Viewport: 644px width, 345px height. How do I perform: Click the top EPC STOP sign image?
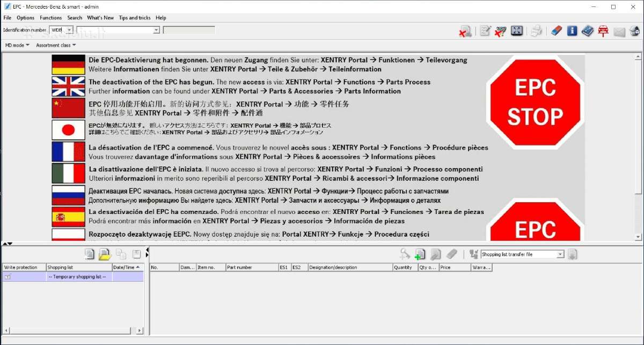click(535, 103)
